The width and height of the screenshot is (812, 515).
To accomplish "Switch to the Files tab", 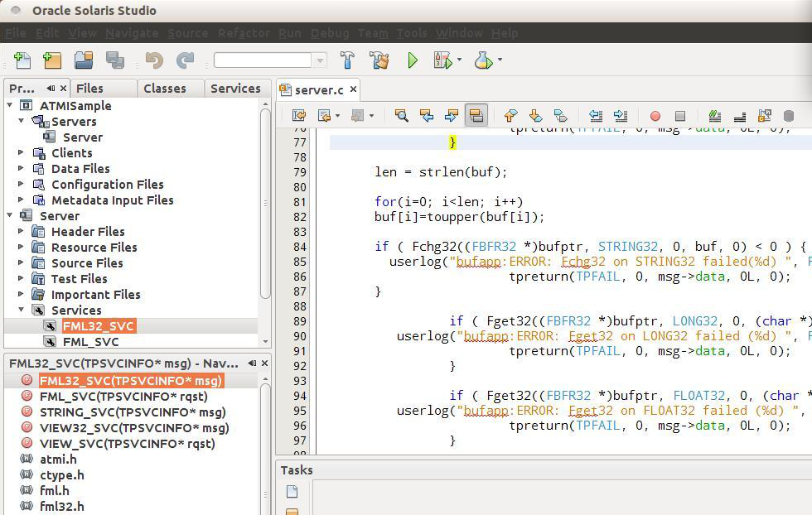I will click(104, 89).
